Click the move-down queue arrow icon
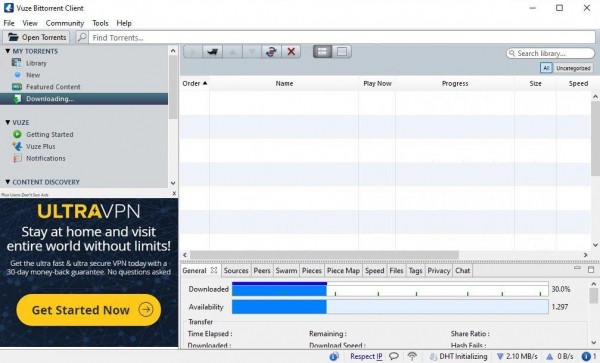This screenshot has height=363, width=600. coord(252,52)
